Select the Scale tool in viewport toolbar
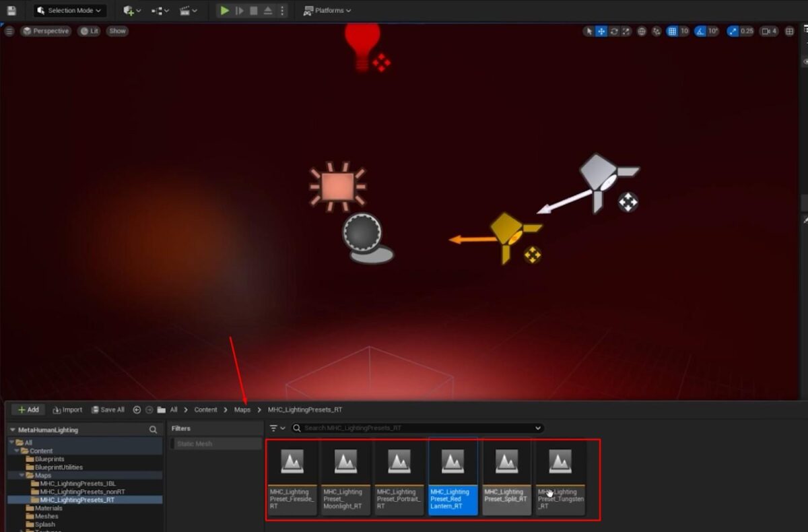 626,31
